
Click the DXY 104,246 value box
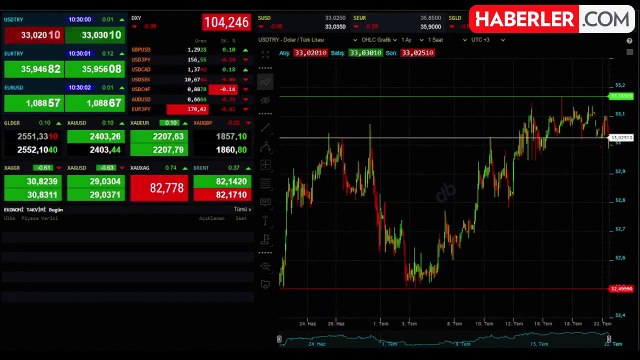click(226, 22)
